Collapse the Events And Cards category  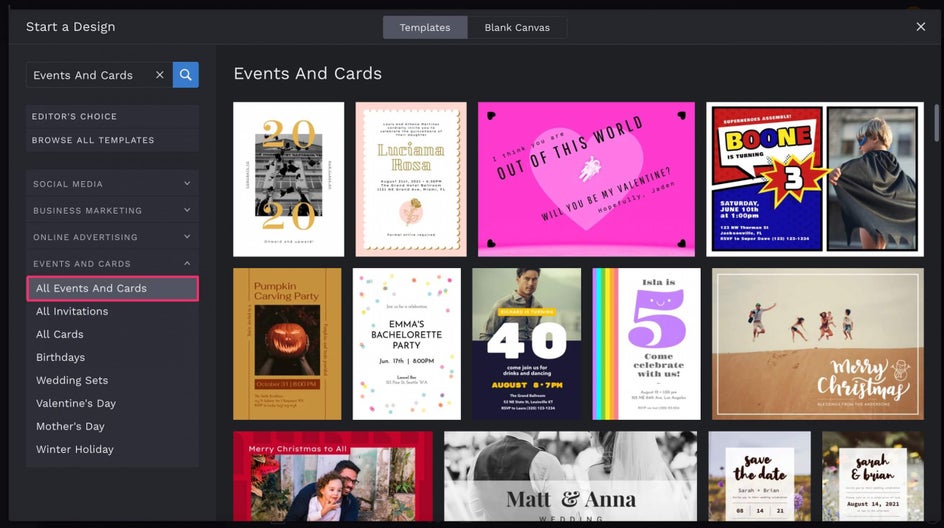(112, 263)
